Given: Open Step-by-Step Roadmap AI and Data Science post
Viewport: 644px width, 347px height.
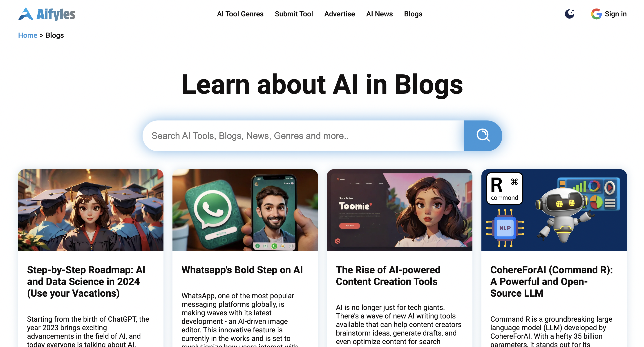Looking at the screenshot, I should pyautogui.click(x=86, y=281).
